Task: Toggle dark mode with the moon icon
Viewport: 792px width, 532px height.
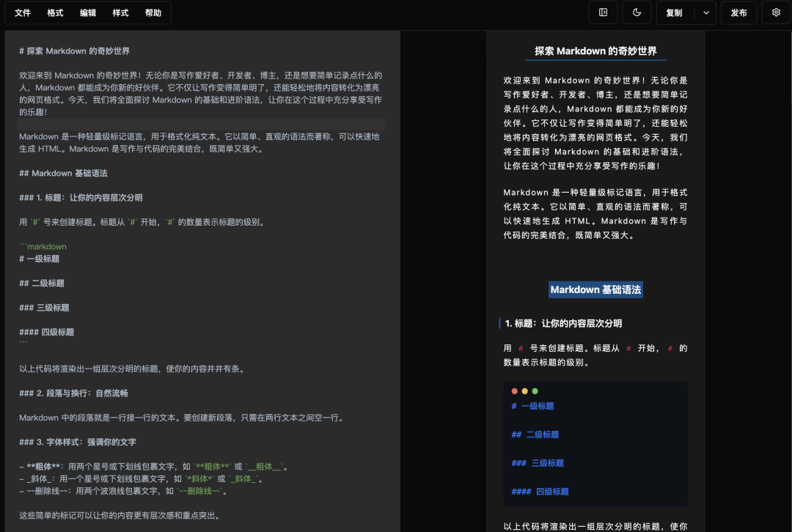Action: tap(636, 12)
